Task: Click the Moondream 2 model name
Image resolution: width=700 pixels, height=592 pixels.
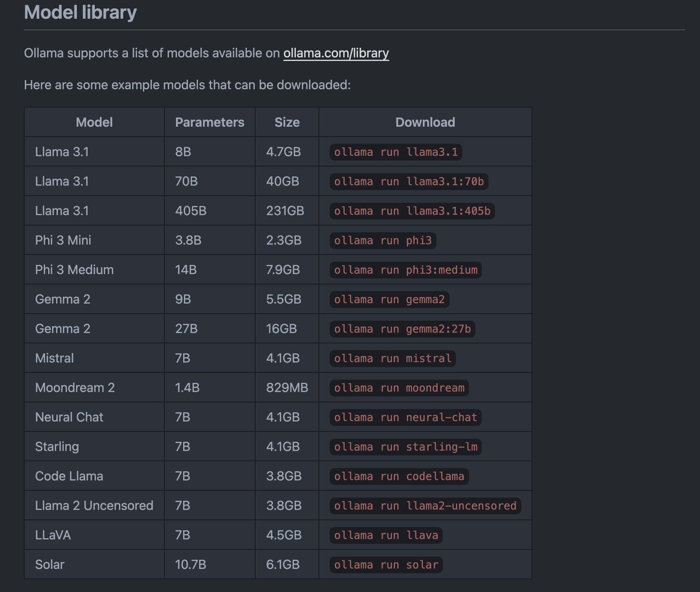Action: pyautogui.click(x=75, y=388)
